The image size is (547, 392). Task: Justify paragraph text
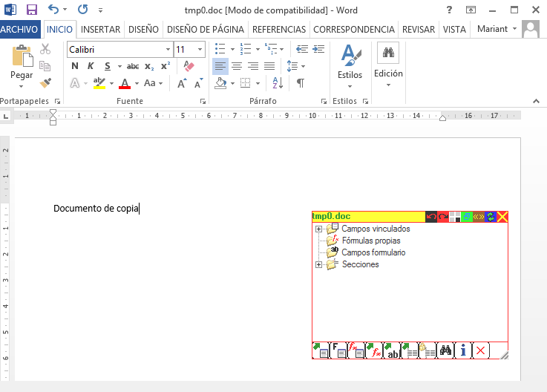tap(269, 66)
